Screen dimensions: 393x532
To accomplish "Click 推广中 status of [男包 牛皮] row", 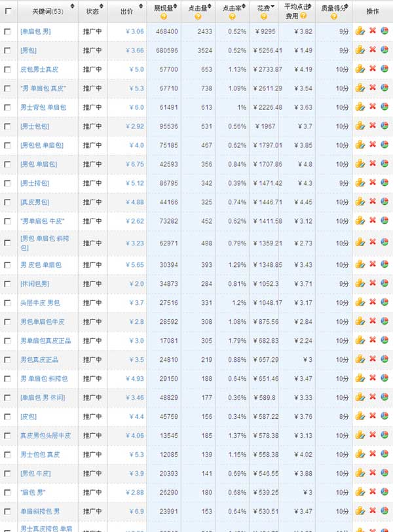I will pos(92,474).
